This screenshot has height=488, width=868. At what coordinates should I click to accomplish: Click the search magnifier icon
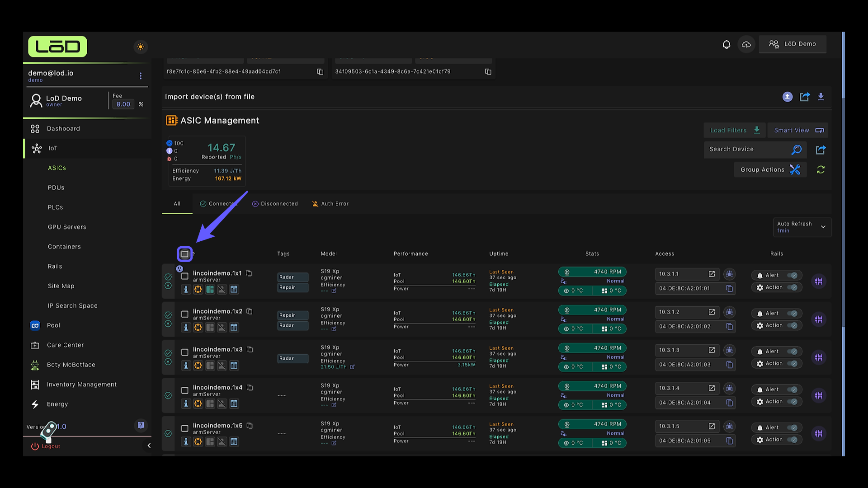click(x=797, y=150)
